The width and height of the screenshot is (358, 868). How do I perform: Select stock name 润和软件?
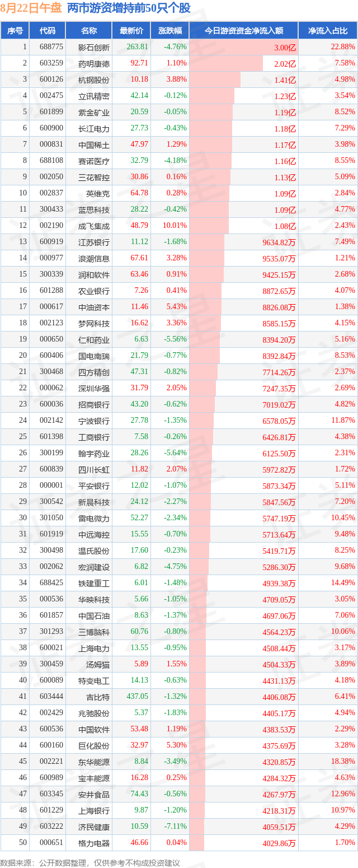(94, 275)
